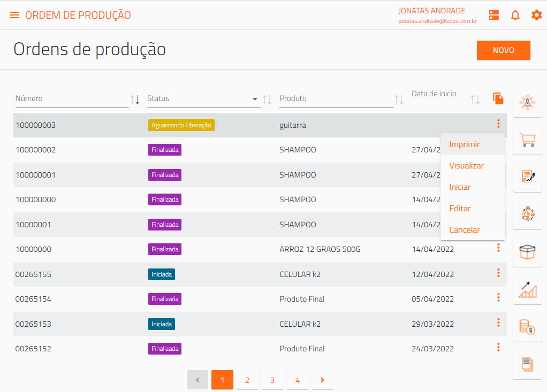Click the jonatas.andrade@totvs.com.br email
The height and width of the screenshot is (392, 547).
tap(437, 21)
